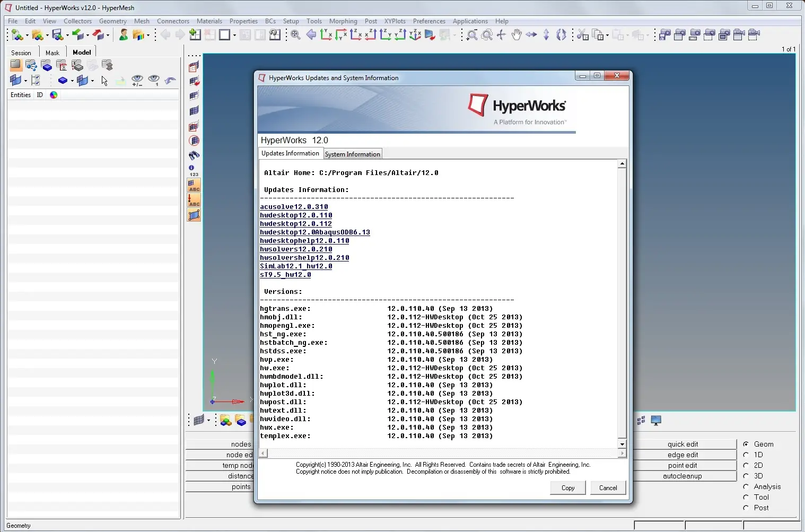Screen dimensions: 805x532
Task: Click the monitor icon below graphics area
Action: 656,421
